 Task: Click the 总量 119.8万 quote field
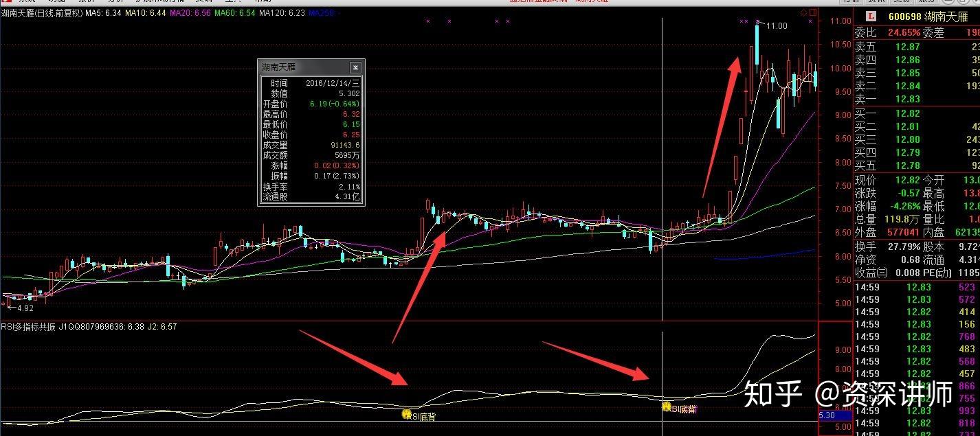887,219
